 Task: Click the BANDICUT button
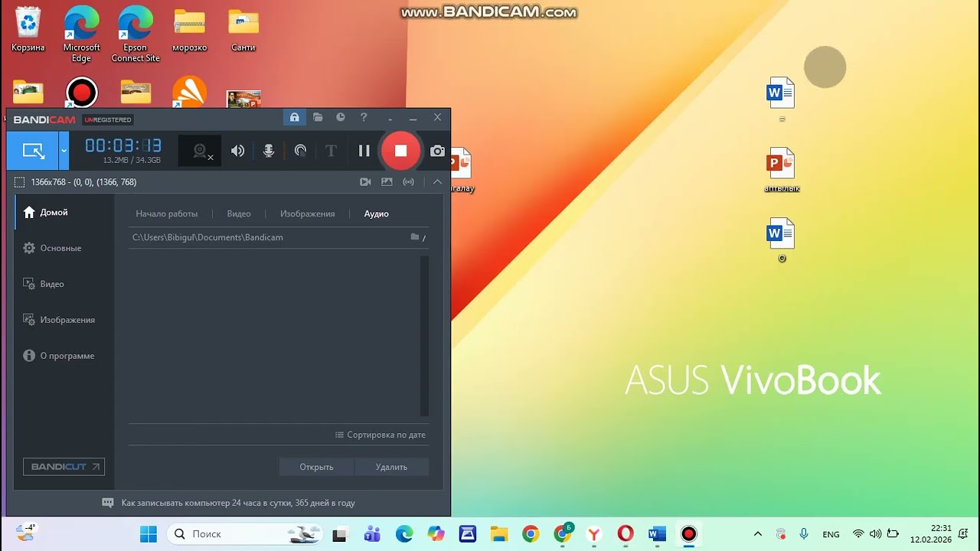64,467
